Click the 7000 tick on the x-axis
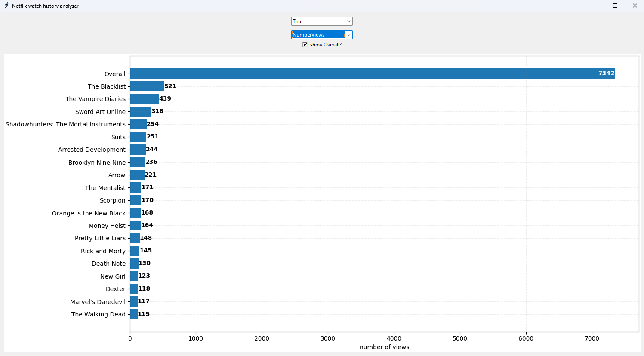 (x=592, y=338)
